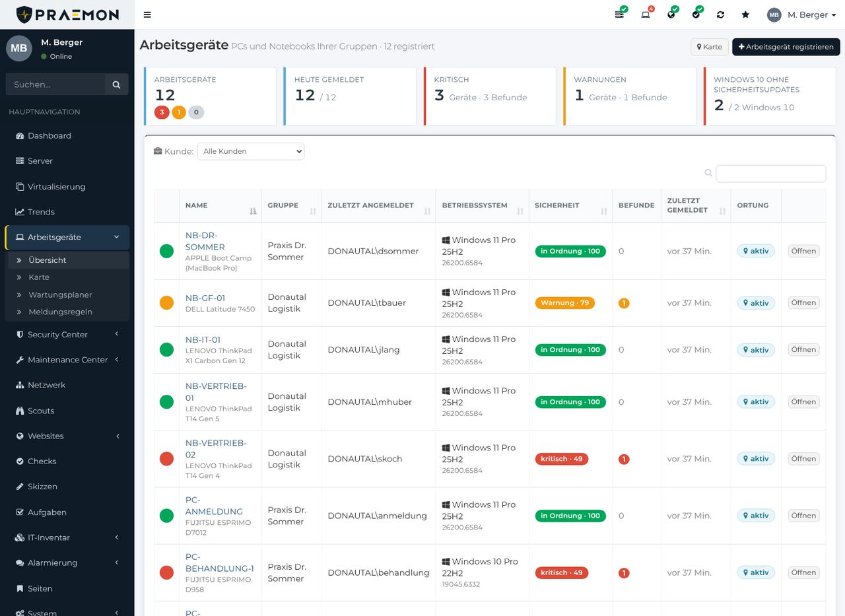Expand the Websites sidebar menu
This screenshot has height=616, width=845.
(x=67, y=436)
